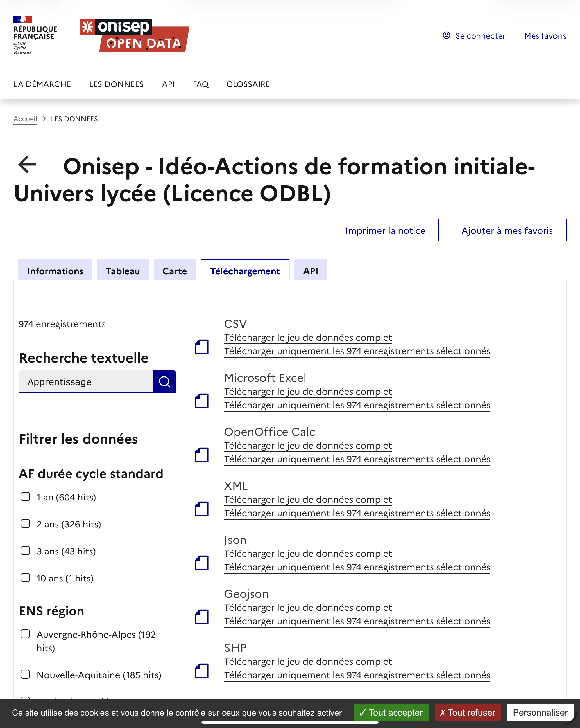Click the file icon next to Microsoft Excel
580x728 pixels.
201,401
